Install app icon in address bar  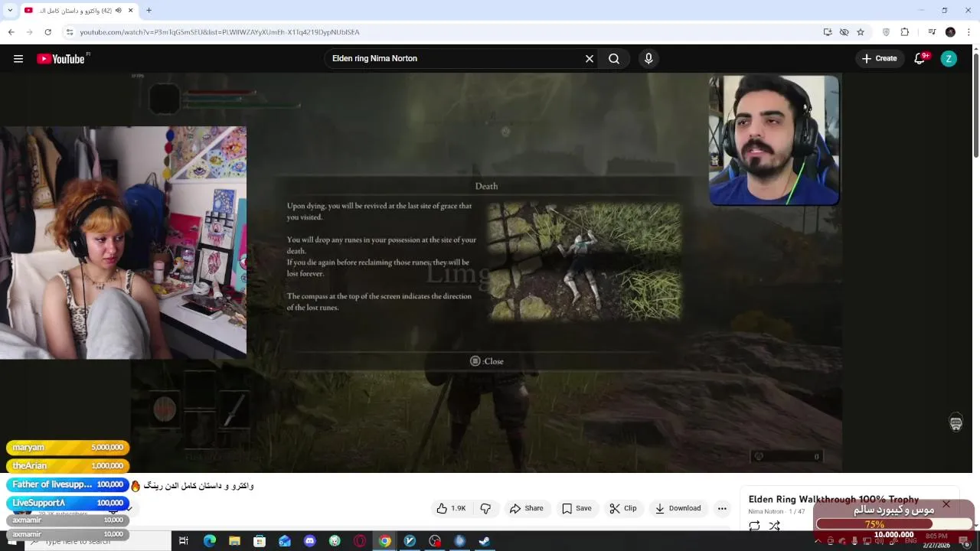click(828, 32)
